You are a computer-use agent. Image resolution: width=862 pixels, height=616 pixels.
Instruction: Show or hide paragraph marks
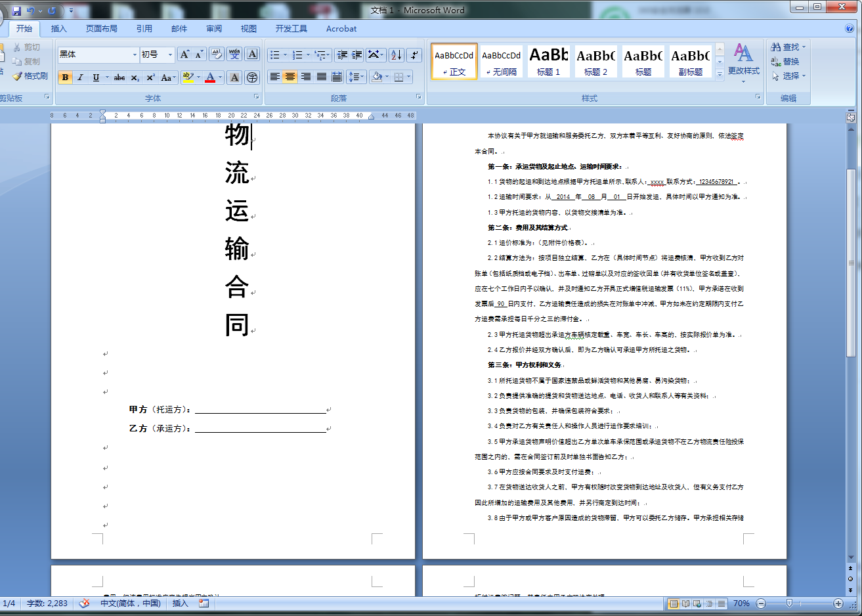414,55
